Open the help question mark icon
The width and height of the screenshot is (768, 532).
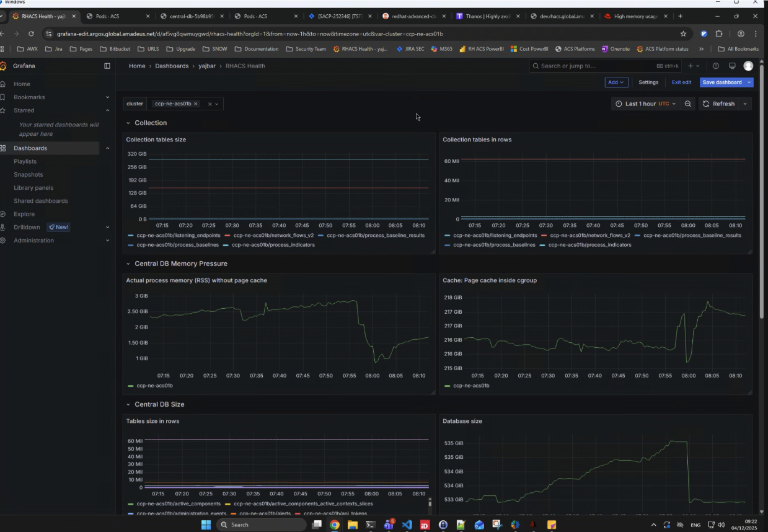click(x=716, y=66)
